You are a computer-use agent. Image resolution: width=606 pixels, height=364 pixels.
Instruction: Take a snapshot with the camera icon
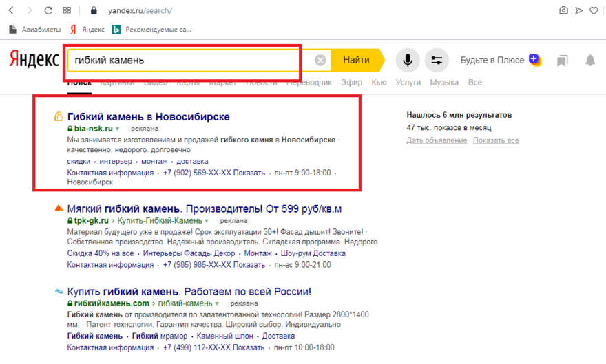[563, 10]
